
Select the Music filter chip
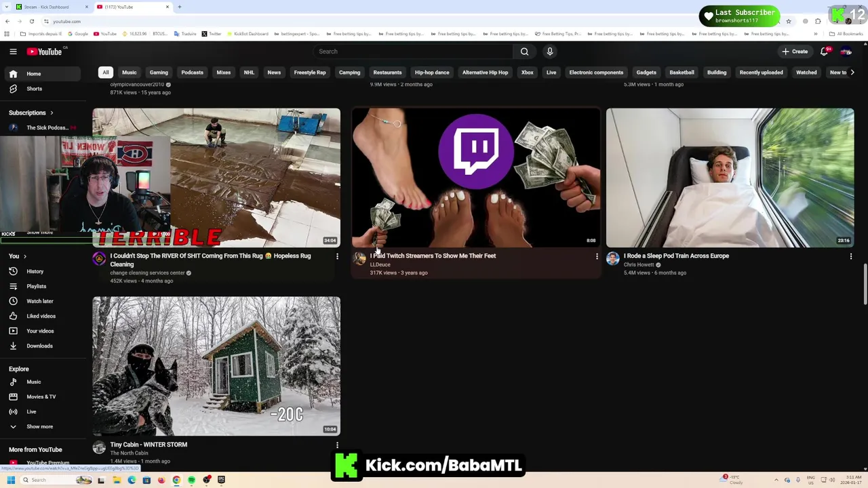129,73
